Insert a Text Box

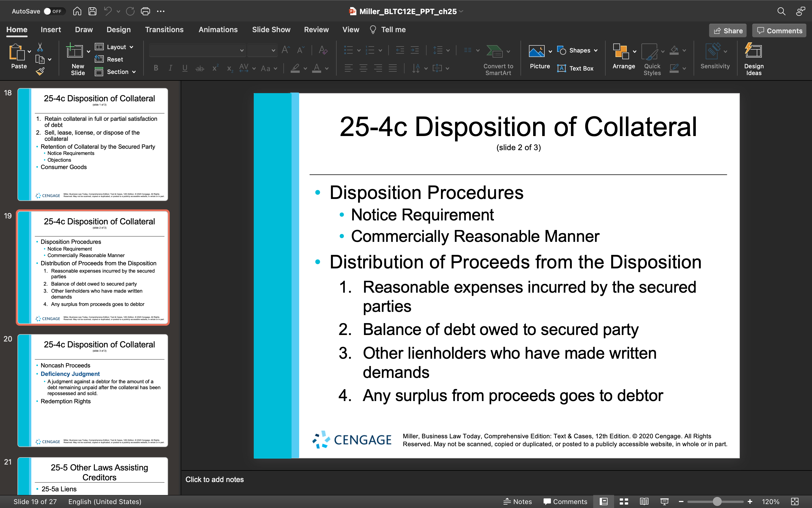click(x=575, y=68)
